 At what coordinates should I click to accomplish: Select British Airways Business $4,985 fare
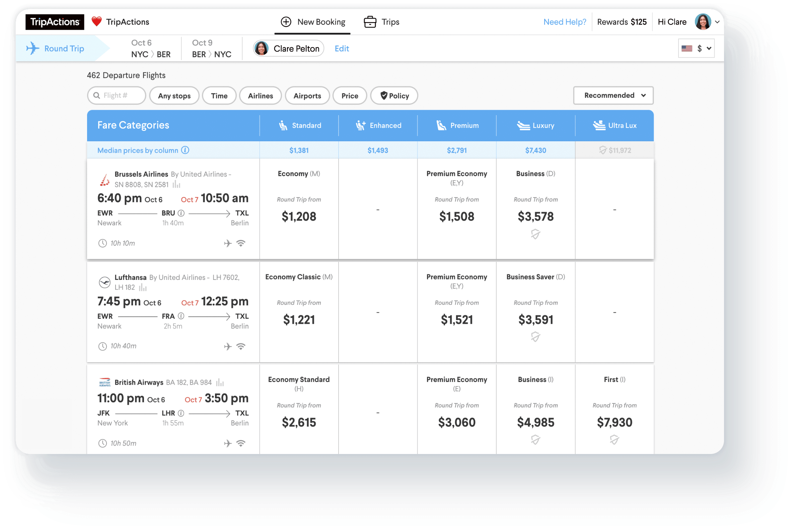coord(535,410)
